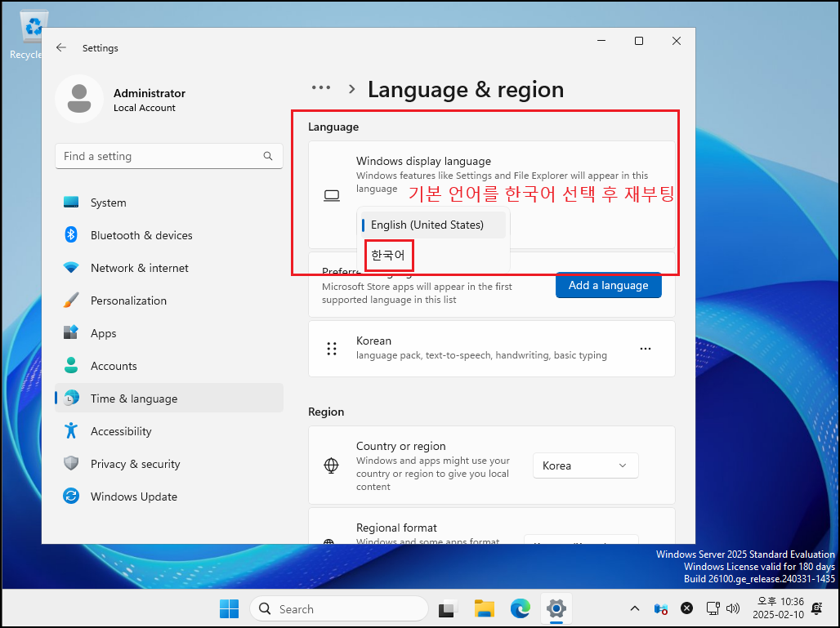Screen dimensions: 840x628
Task: Choose 한국어 as display language
Action: (388, 255)
